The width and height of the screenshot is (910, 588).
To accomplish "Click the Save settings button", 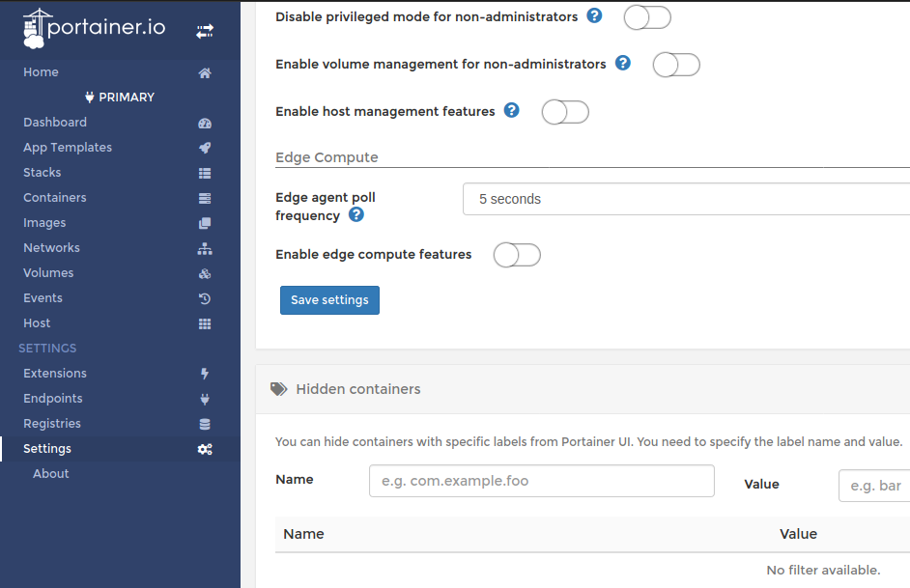I will coord(328,299).
